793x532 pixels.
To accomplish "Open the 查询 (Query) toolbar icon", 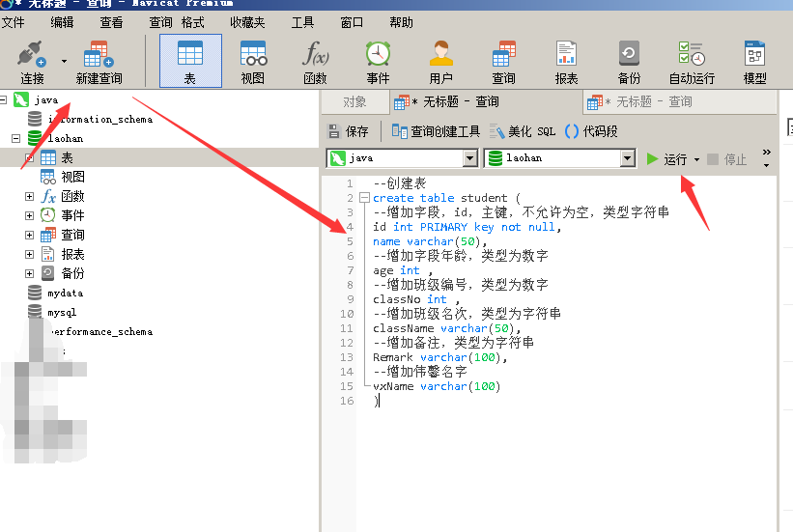I will tap(504, 63).
